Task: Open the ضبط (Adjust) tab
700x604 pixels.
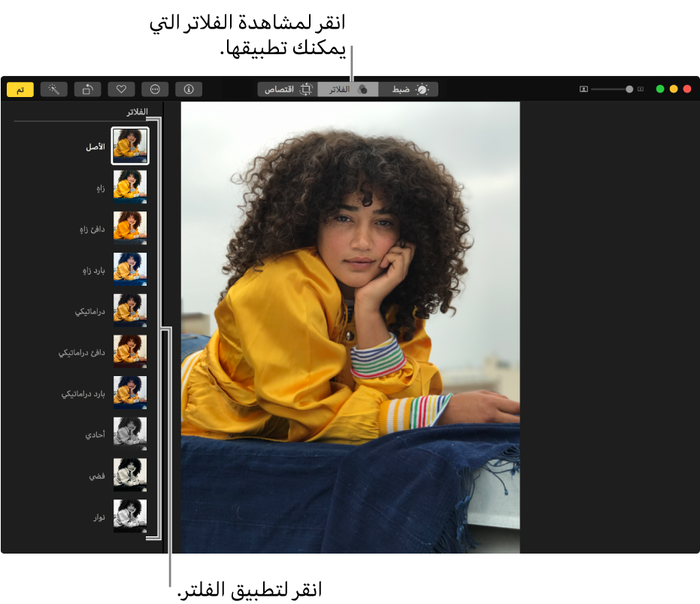Action: click(x=408, y=89)
